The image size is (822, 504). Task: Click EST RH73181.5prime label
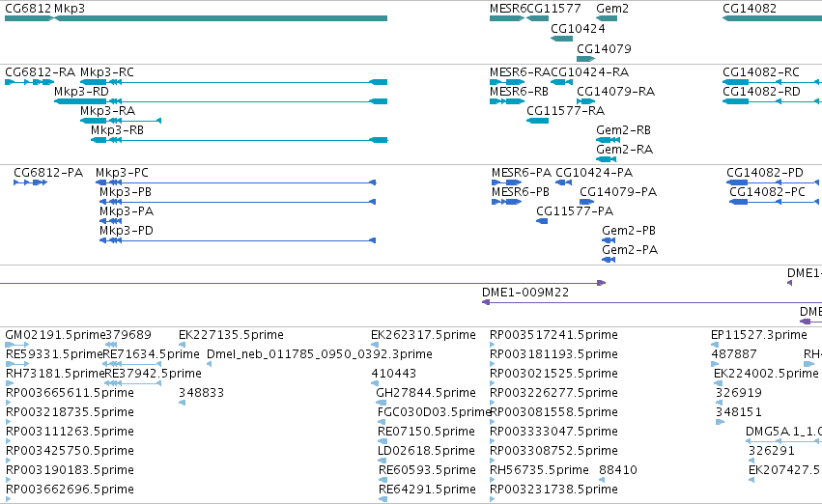[55, 374]
